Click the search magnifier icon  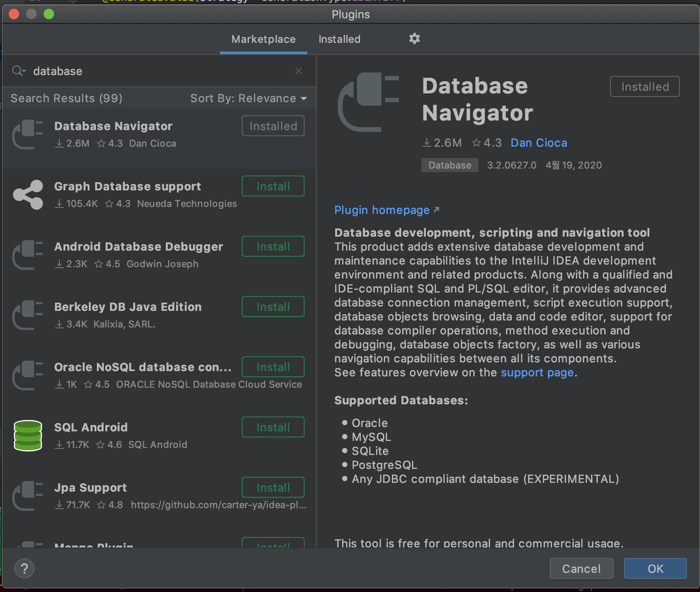point(18,71)
